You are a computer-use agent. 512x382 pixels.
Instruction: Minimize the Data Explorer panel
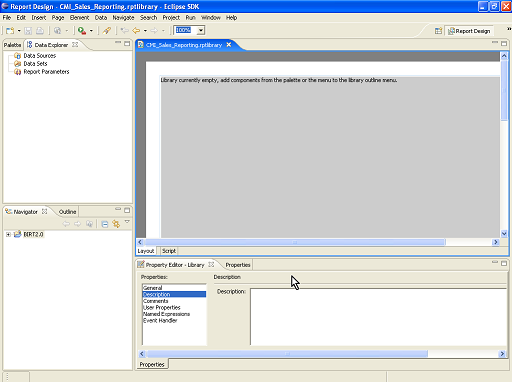click(x=118, y=43)
